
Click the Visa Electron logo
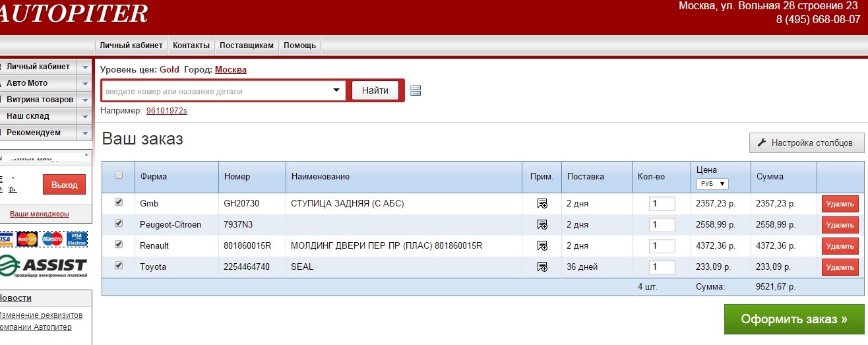pos(77,239)
